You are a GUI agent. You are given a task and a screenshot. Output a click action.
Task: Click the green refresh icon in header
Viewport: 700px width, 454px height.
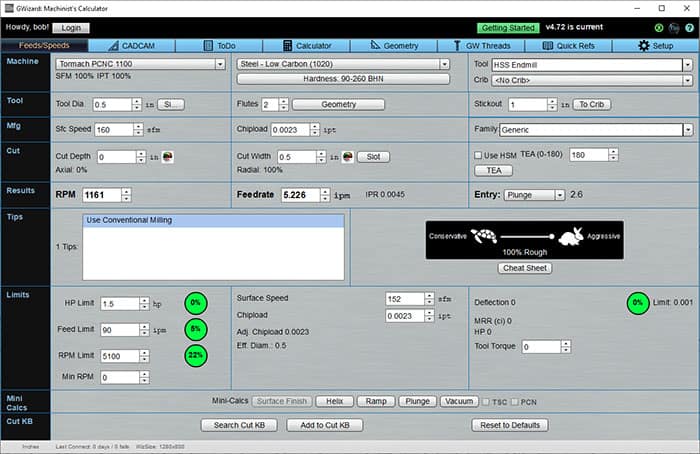(658, 28)
